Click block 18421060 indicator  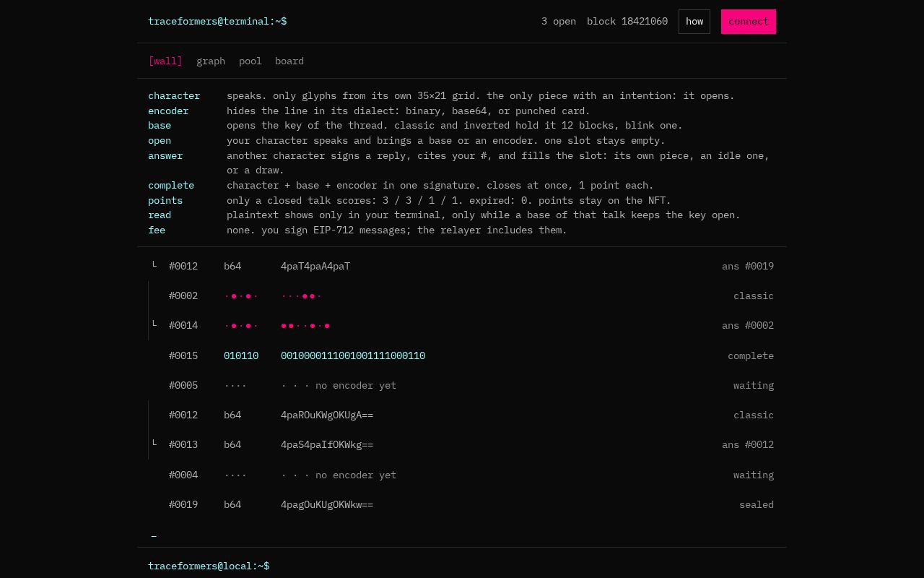(627, 22)
